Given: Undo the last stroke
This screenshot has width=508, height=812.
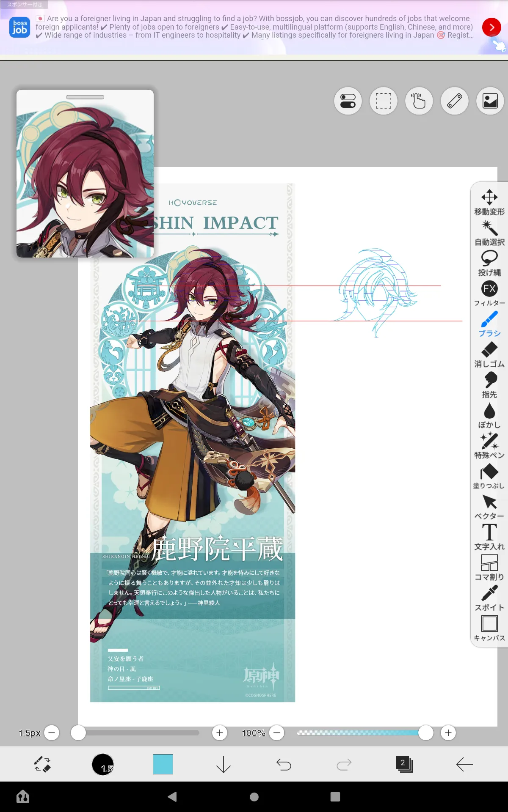Looking at the screenshot, I should tap(284, 764).
